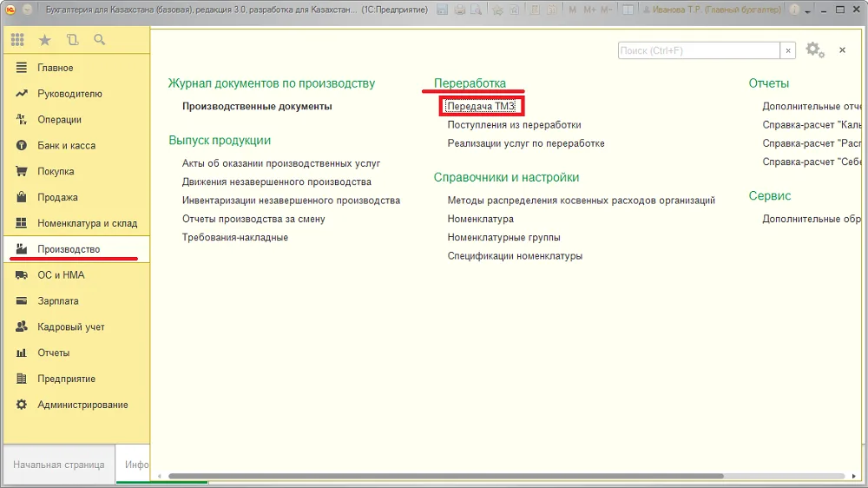The height and width of the screenshot is (488, 868).
Task: Open Производственные документы link
Action: coord(257,106)
